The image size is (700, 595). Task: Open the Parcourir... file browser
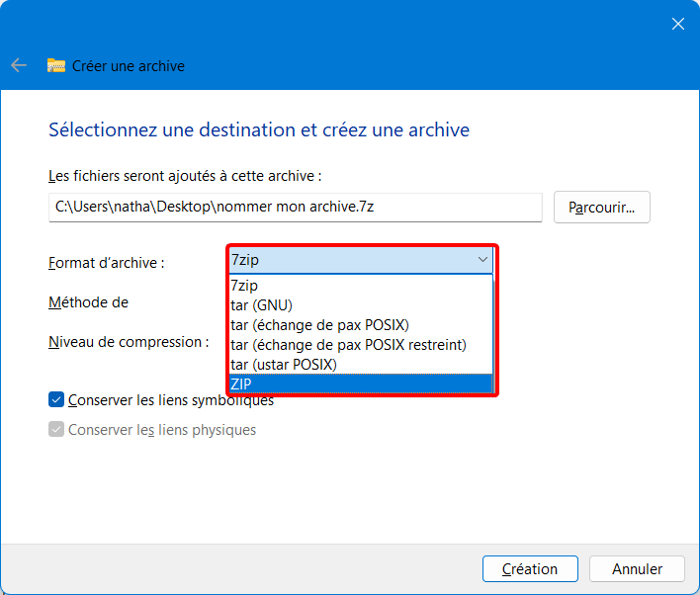[x=601, y=208]
